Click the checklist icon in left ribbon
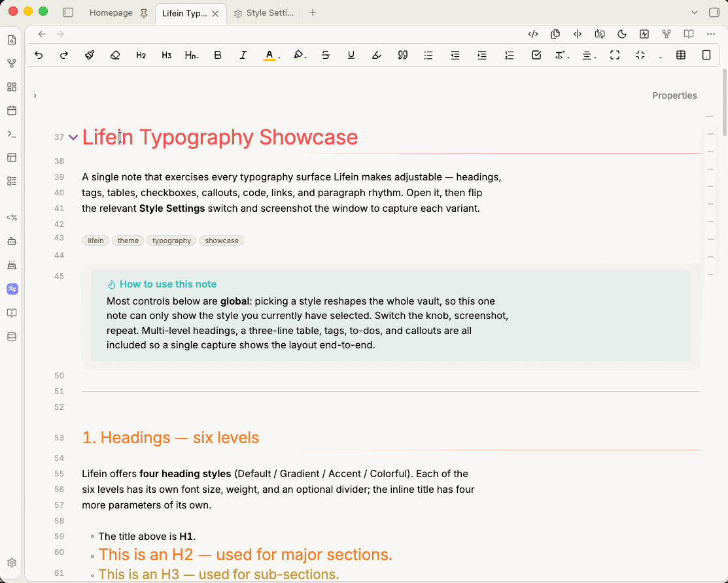728x583 pixels. click(x=12, y=181)
